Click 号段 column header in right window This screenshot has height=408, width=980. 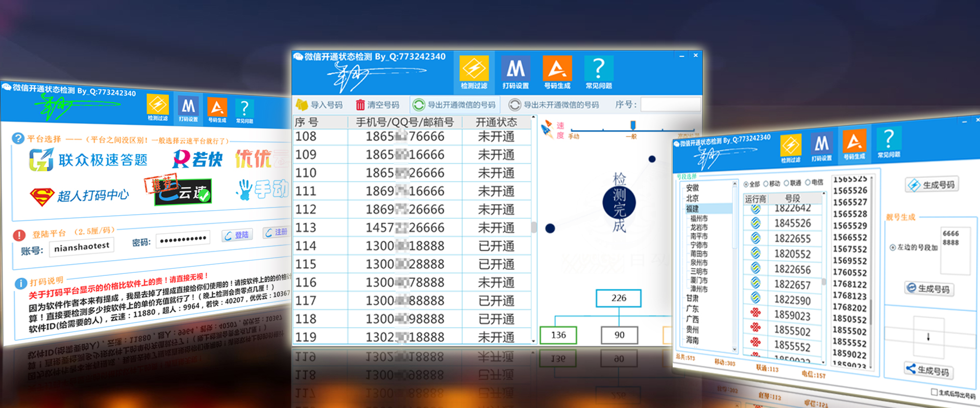793,198
